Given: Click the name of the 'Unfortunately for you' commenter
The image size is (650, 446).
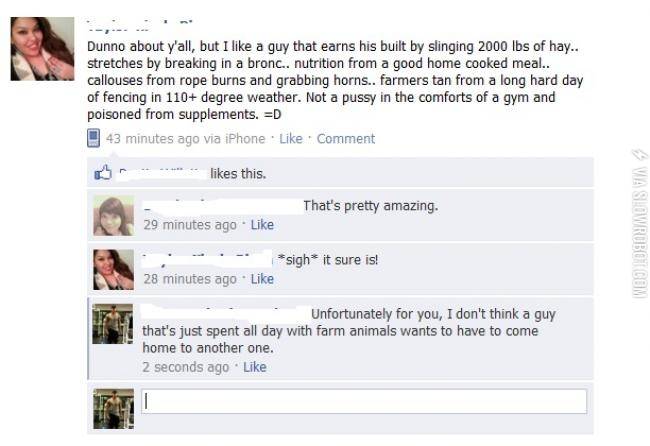Looking at the screenshot, I should coord(224,314).
